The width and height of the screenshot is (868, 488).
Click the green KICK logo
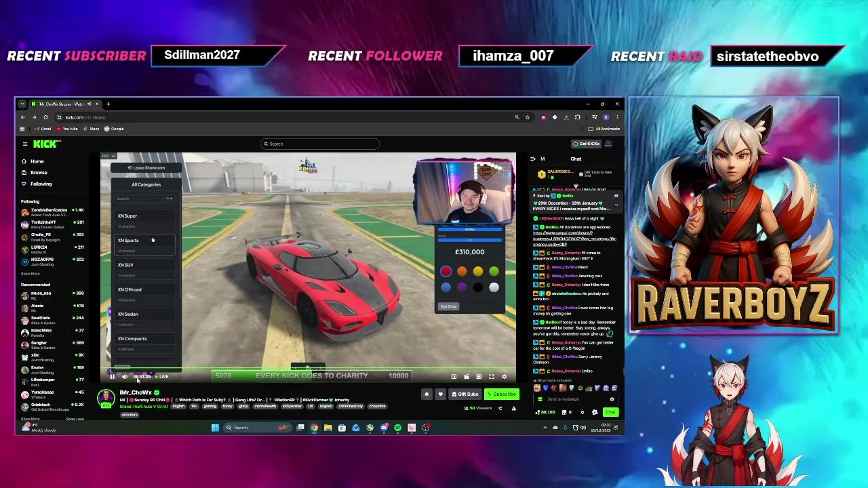click(x=46, y=144)
